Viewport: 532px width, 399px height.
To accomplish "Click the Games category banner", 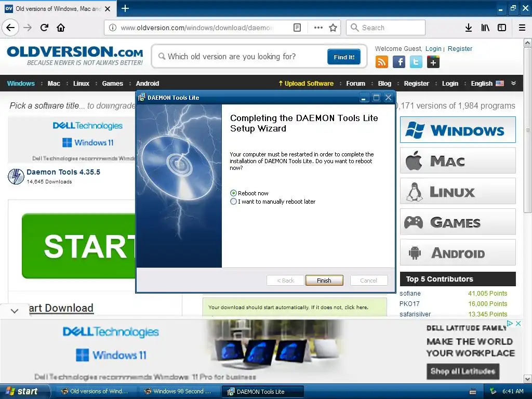I will click(x=458, y=222).
